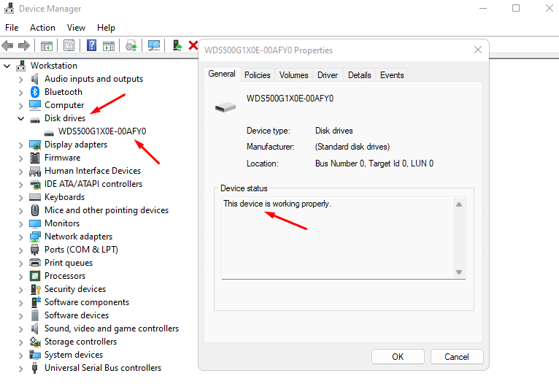Expand the Display adapters category
This screenshot has width=559, height=392.
(x=20, y=145)
